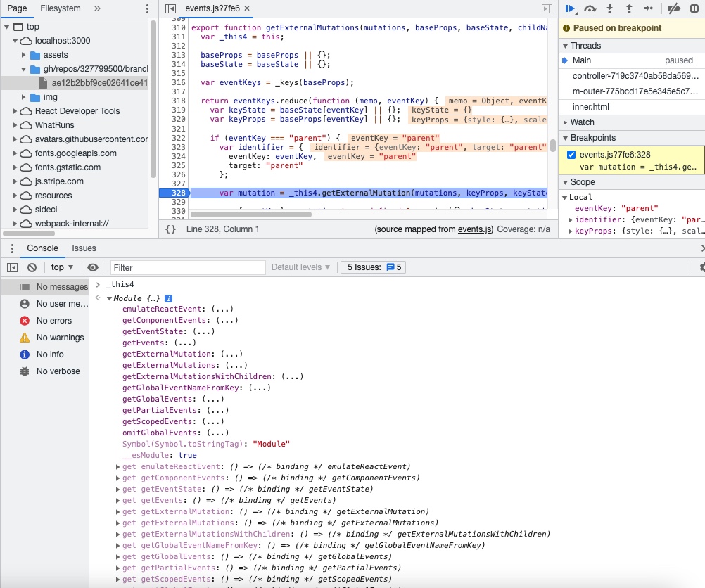The height and width of the screenshot is (588, 705).
Task: Select the inner.html thread
Action: point(632,106)
